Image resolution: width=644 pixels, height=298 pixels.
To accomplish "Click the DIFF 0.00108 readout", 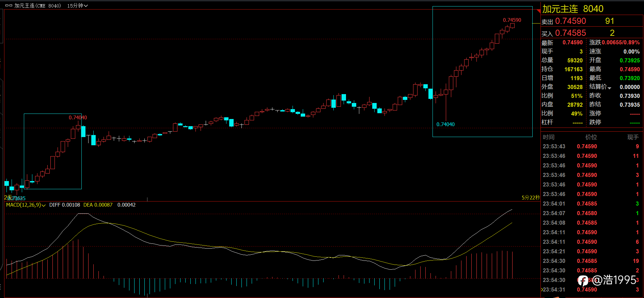I will [65, 205].
